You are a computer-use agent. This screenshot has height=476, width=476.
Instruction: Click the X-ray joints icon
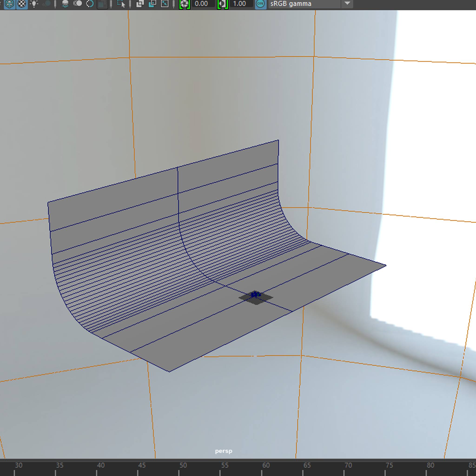tap(165, 4)
